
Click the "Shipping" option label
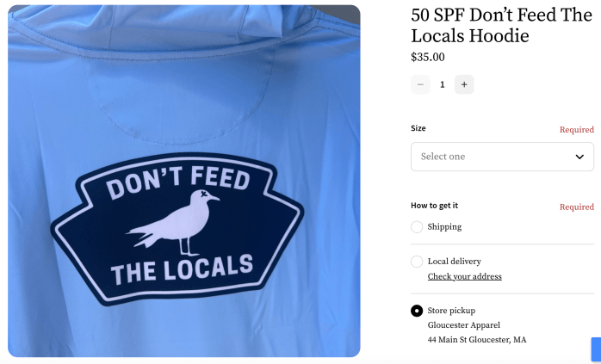444,227
